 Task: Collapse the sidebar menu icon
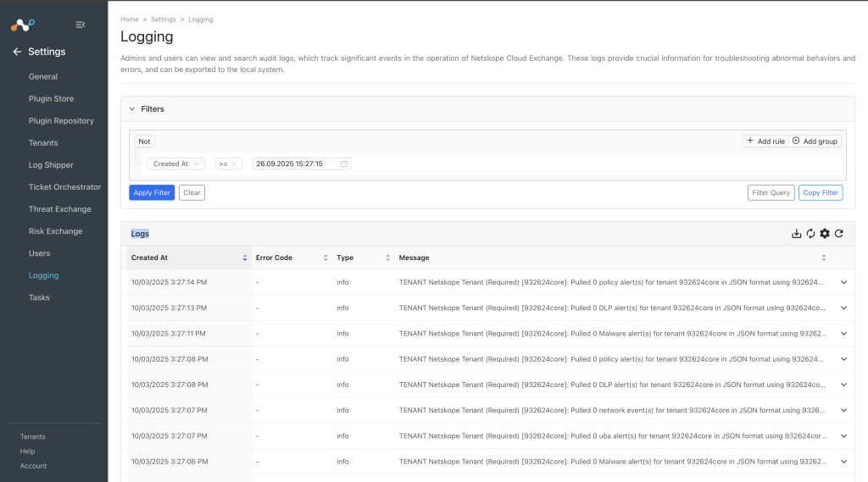[81, 25]
